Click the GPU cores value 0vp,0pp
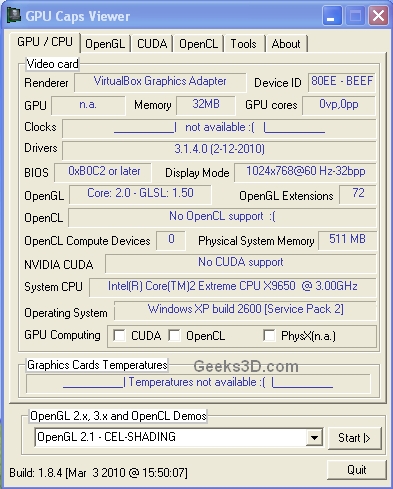 click(339, 105)
